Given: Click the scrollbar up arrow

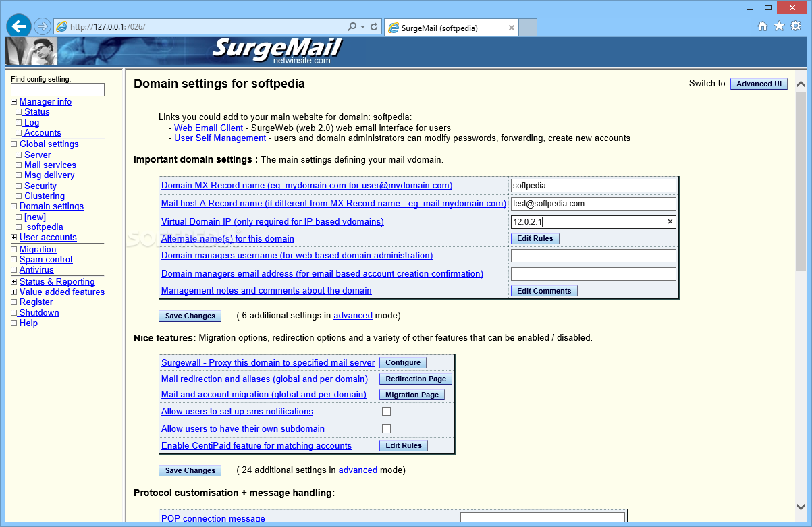Looking at the screenshot, I should tap(801, 85).
